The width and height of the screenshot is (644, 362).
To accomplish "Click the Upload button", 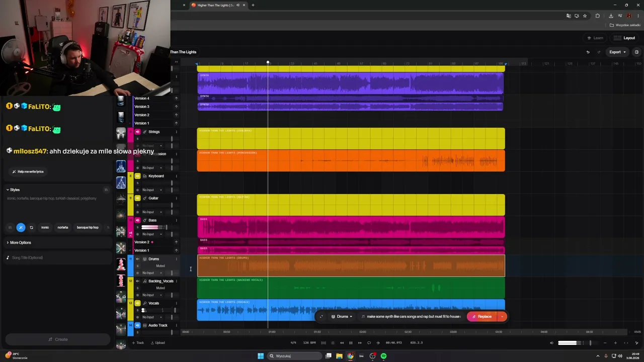I will [157, 343].
